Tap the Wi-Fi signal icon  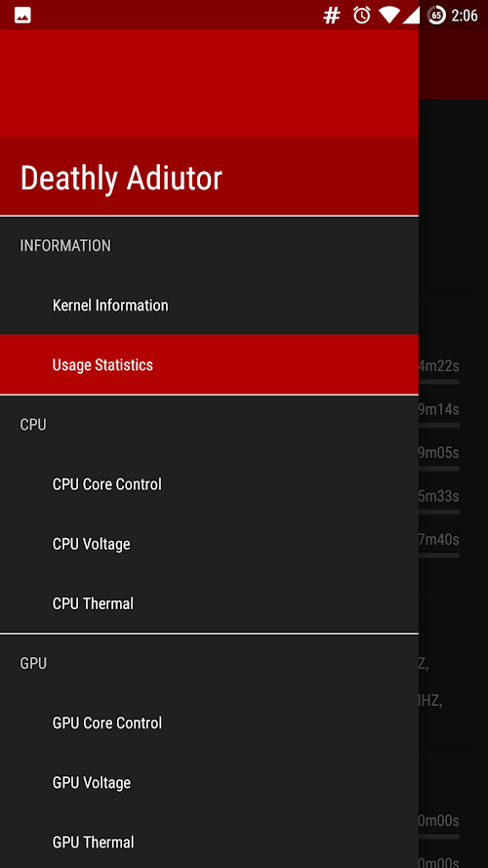pos(389,16)
